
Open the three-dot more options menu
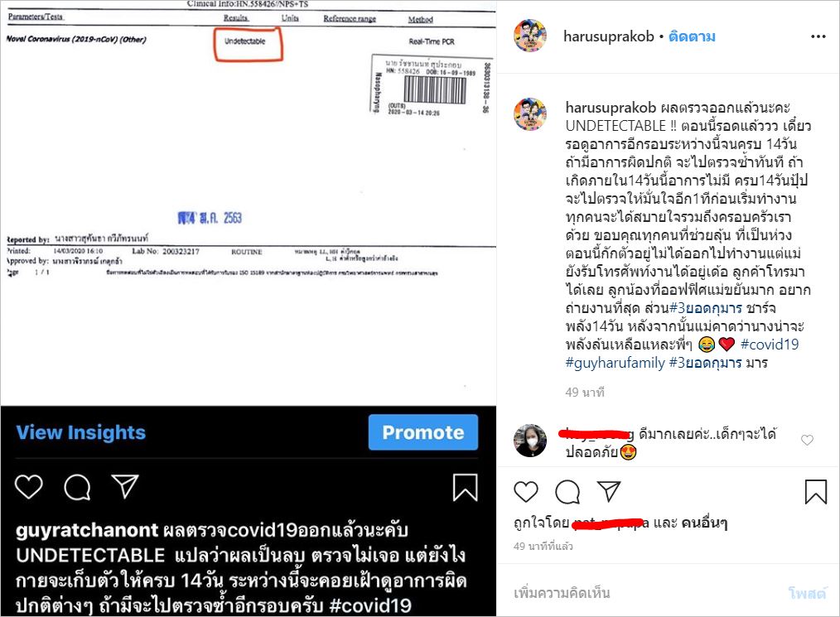pos(818,36)
